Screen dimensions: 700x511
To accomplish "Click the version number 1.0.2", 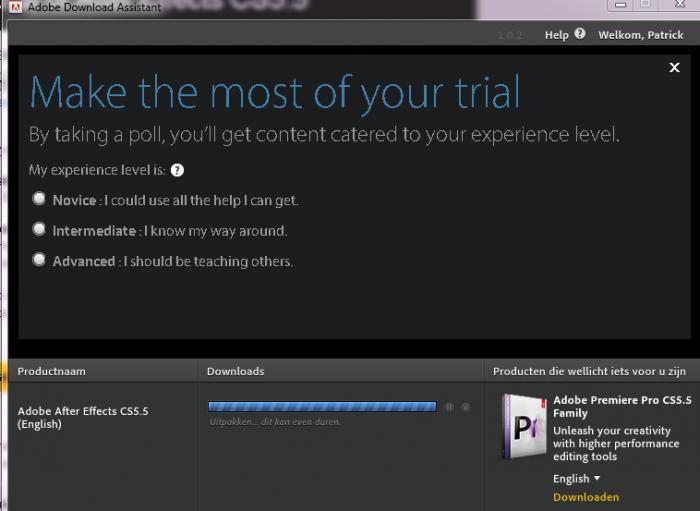I will click(x=510, y=35).
